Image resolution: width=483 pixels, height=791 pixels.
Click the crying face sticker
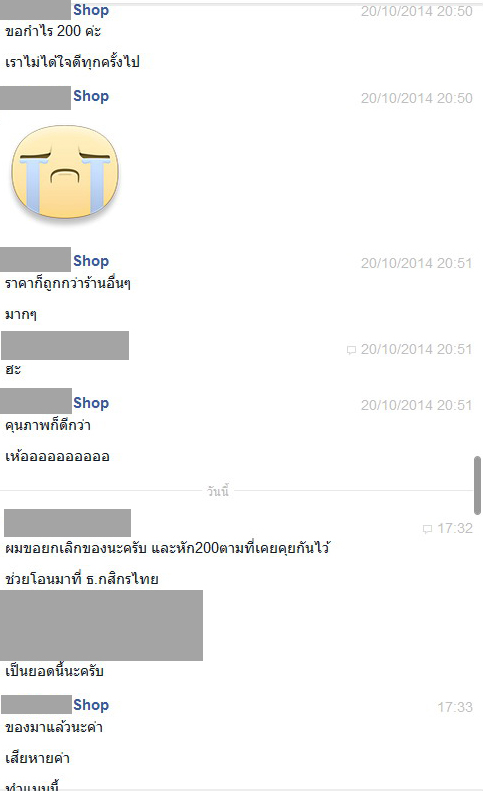[65, 172]
